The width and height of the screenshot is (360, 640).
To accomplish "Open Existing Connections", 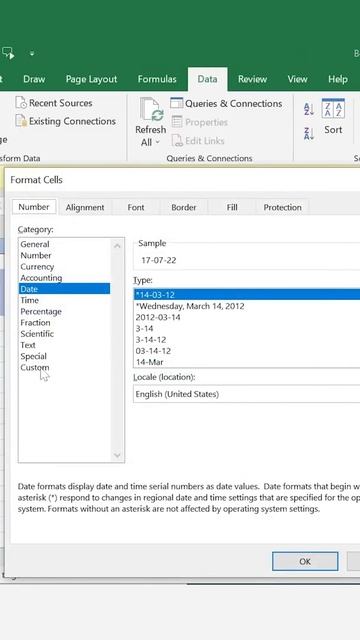I will pyautogui.click(x=65, y=121).
